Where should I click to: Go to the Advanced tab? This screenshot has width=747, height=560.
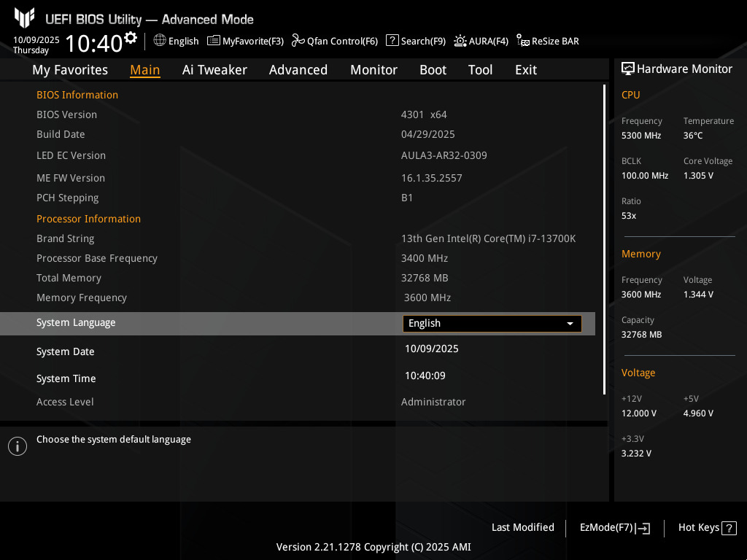pyautogui.click(x=298, y=70)
